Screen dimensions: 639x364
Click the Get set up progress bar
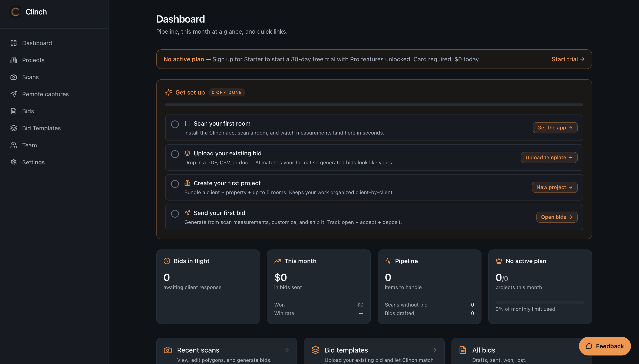tap(374, 105)
